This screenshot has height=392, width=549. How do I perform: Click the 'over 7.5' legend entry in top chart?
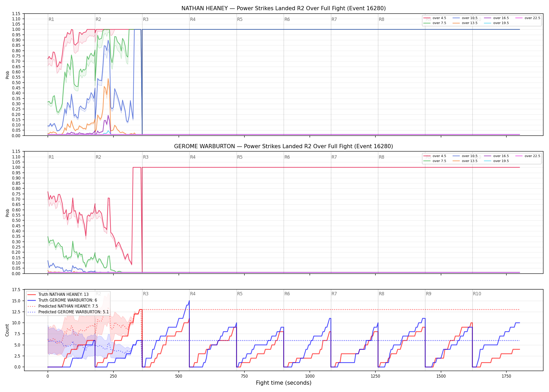pyautogui.click(x=435, y=23)
